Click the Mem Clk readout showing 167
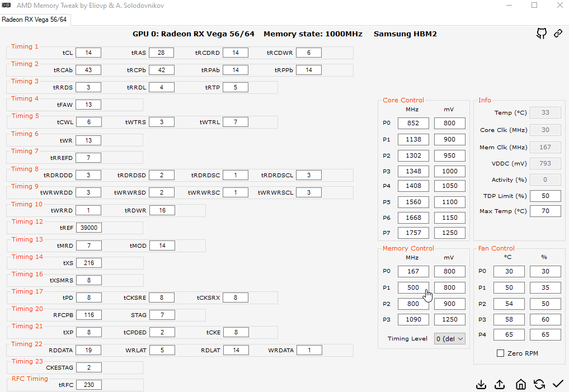 click(x=546, y=147)
